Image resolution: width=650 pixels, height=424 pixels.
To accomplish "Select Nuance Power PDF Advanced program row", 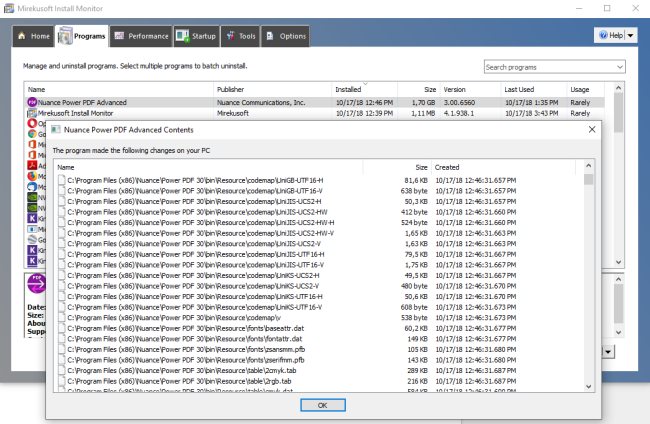I will (314, 102).
